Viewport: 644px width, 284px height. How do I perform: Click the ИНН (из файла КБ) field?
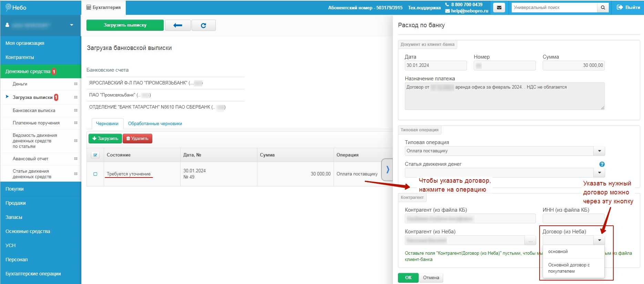(573, 219)
